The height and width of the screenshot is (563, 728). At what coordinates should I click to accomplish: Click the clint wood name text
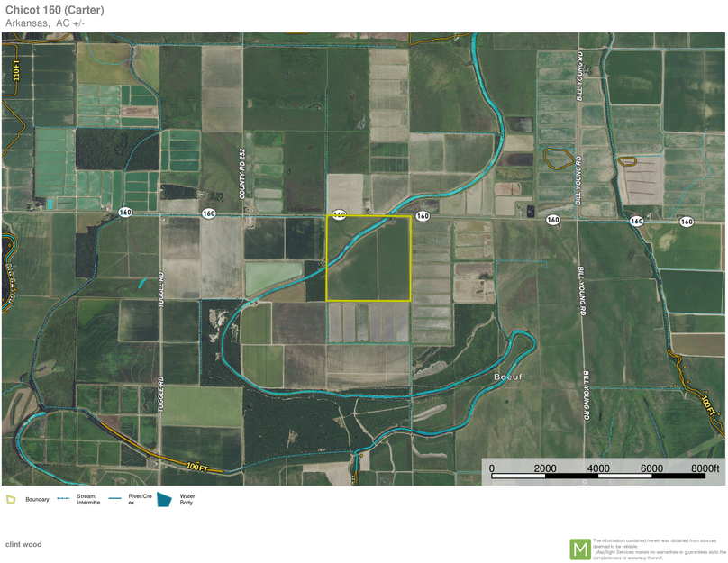(23, 544)
